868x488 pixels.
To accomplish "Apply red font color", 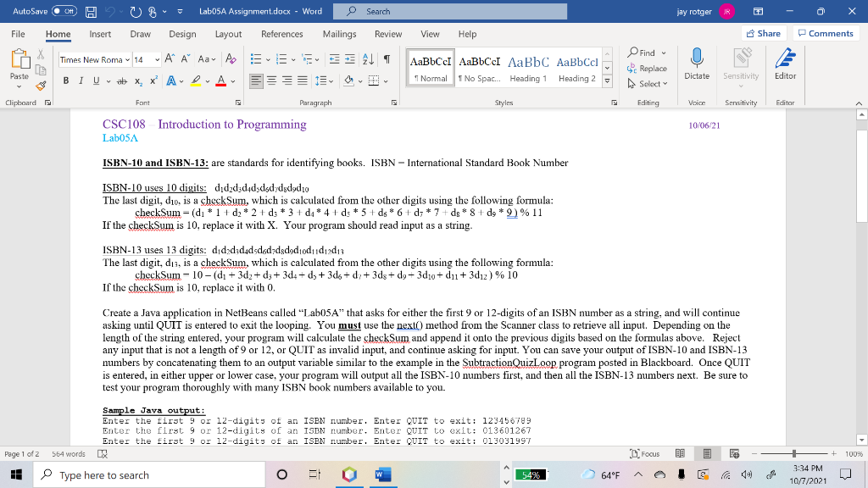I will [221, 80].
